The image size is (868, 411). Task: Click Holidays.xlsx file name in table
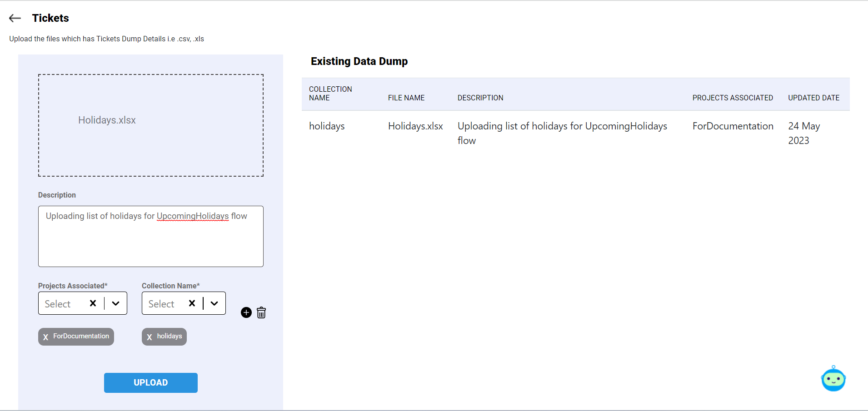click(x=415, y=126)
